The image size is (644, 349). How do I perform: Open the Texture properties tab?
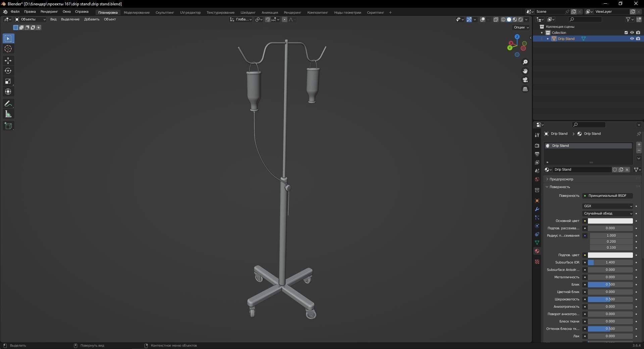click(537, 261)
